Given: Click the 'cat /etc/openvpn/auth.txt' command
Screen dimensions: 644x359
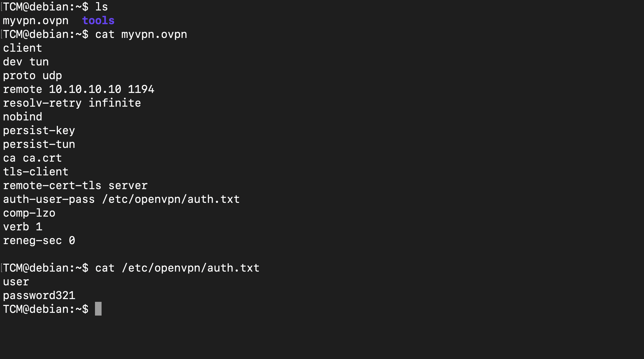Looking at the screenshot, I should tap(177, 268).
